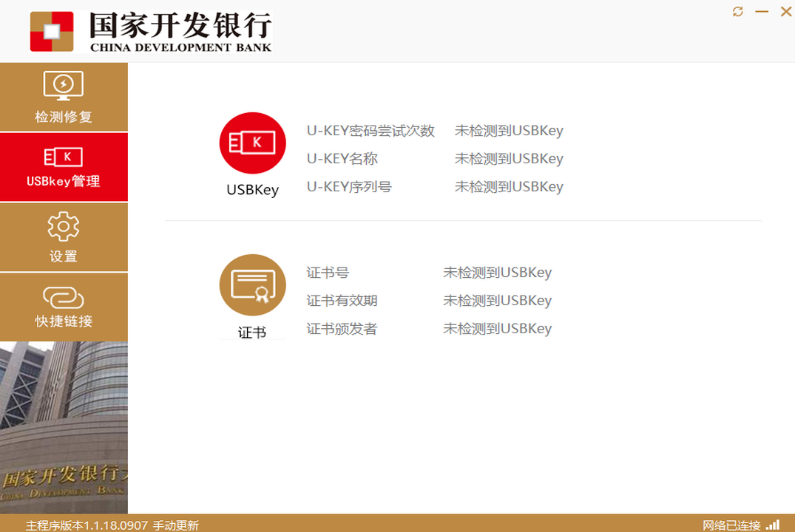The image size is (795, 532).
Task: Click the 证书 certificate badge icon
Action: [252, 284]
